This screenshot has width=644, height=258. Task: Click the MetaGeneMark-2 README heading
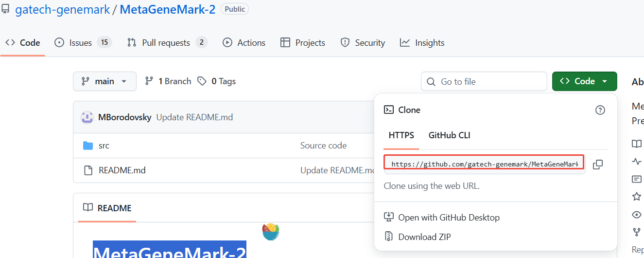(x=170, y=251)
